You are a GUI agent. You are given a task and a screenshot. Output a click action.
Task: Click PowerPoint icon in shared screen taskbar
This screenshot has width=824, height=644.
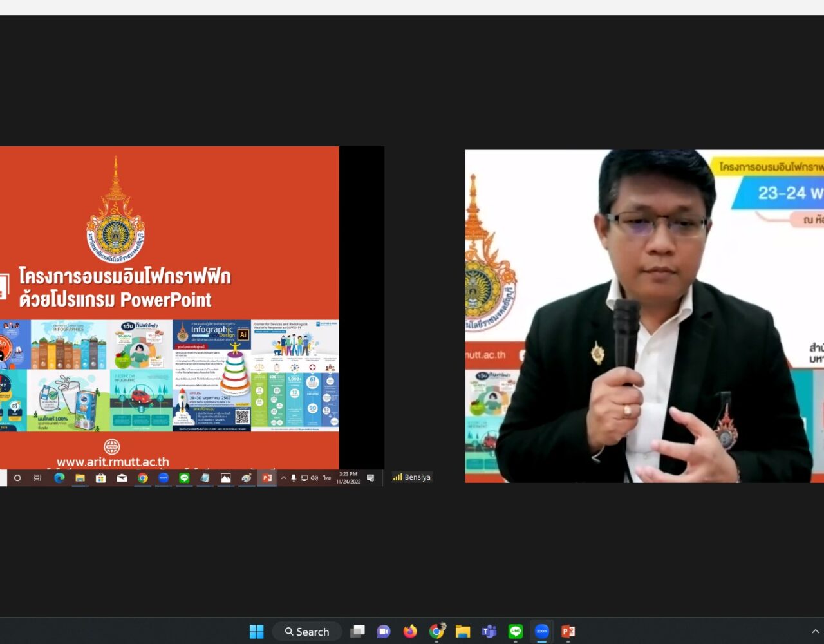tap(267, 478)
